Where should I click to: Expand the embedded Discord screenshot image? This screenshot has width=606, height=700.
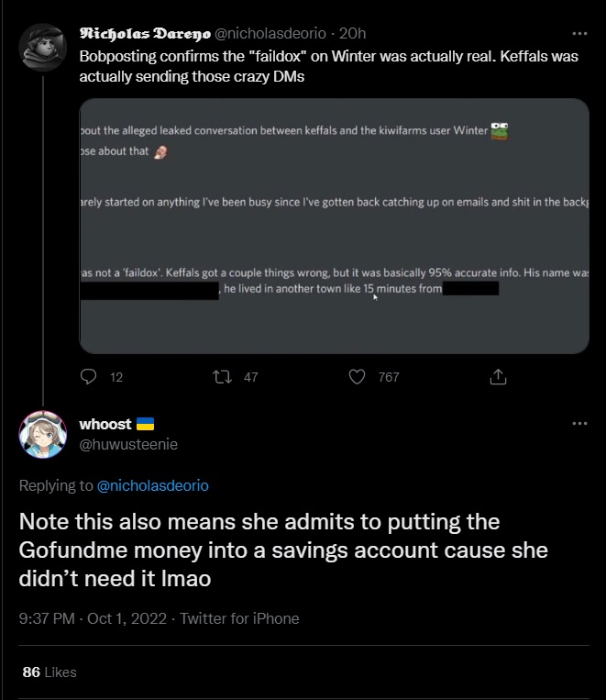click(x=334, y=226)
